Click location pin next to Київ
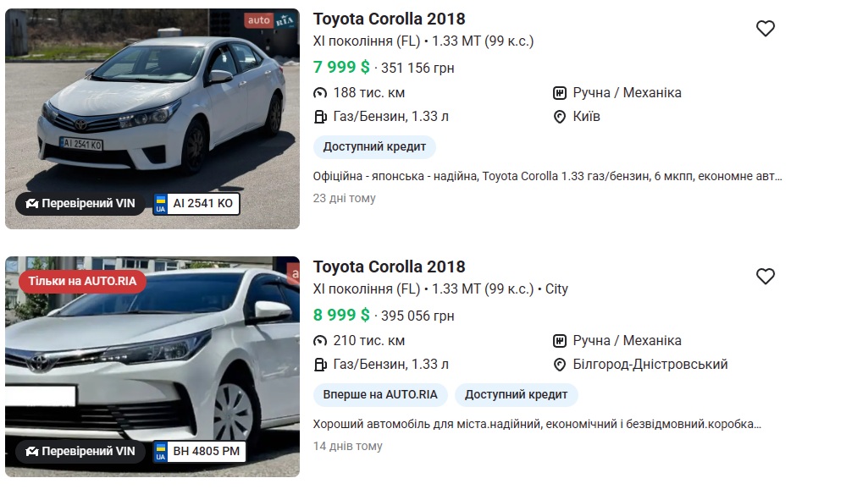The height and width of the screenshot is (489, 868). click(560, 117)
